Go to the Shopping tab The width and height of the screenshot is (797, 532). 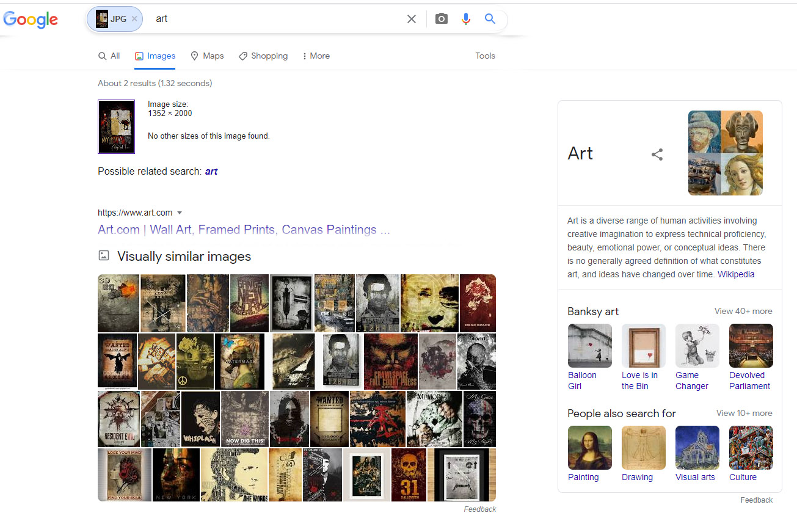point(263,56)
